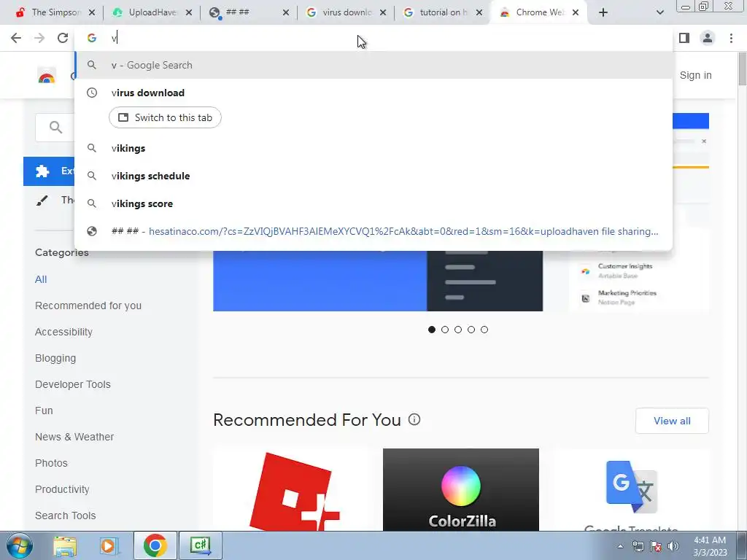Screen dimensions: 747x560
Task: Select the fifth carousel dot
Action: [484, 330]
